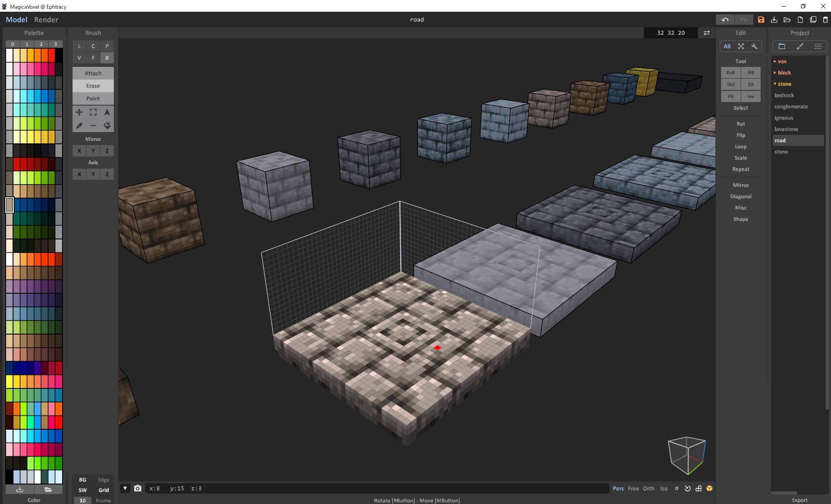
Task: Toggle the Edge display option
Action: pos(103,480)
